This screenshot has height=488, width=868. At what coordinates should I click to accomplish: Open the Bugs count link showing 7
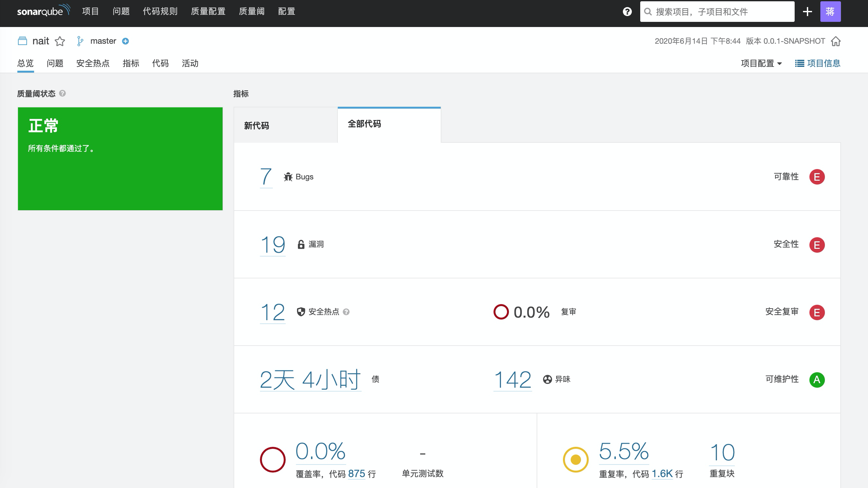(266, 176)
